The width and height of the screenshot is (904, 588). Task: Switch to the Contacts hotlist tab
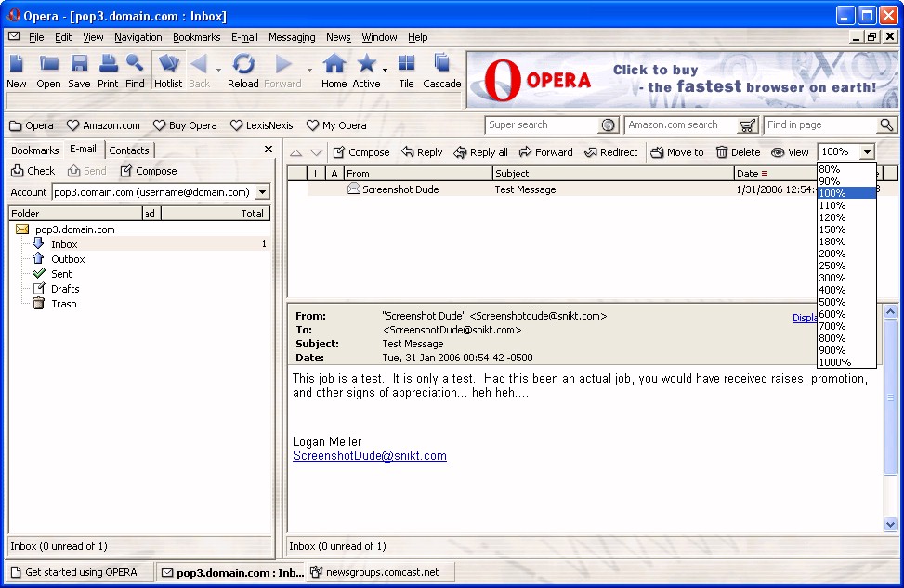[129, 150]
